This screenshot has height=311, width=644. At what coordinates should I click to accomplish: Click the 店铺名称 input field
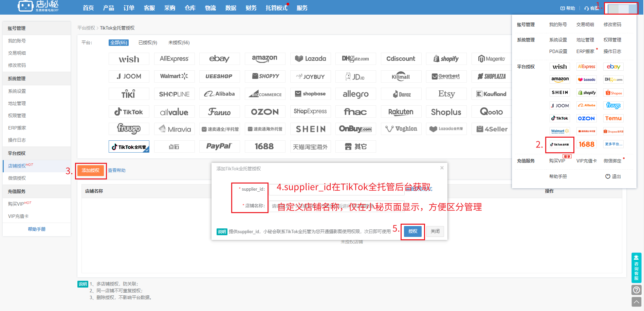point(336,206)
